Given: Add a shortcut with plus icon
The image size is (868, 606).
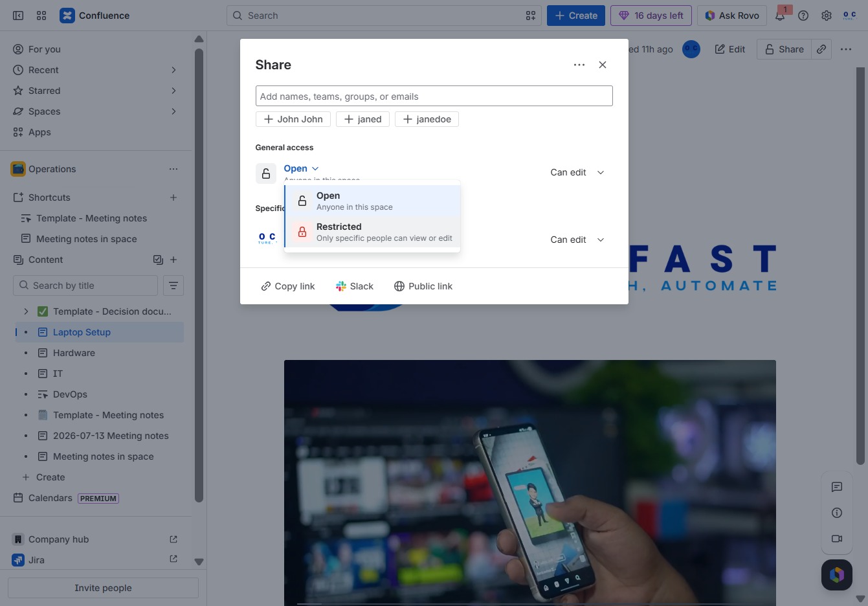Looking at the screenshot, I should [x=173, y=197].
